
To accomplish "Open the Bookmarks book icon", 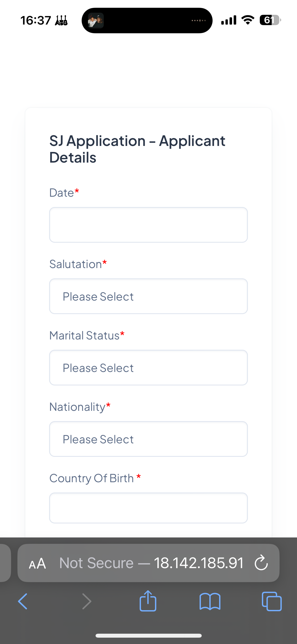I will 210,601.
